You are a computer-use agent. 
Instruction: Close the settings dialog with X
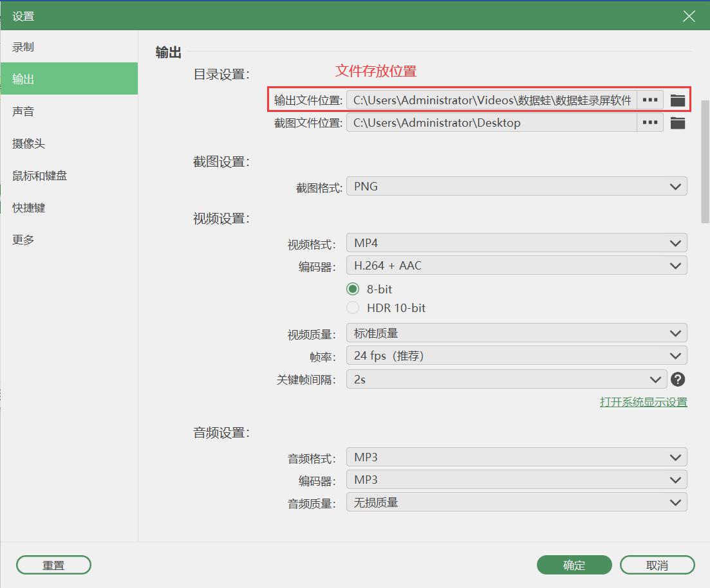point(689,16)
